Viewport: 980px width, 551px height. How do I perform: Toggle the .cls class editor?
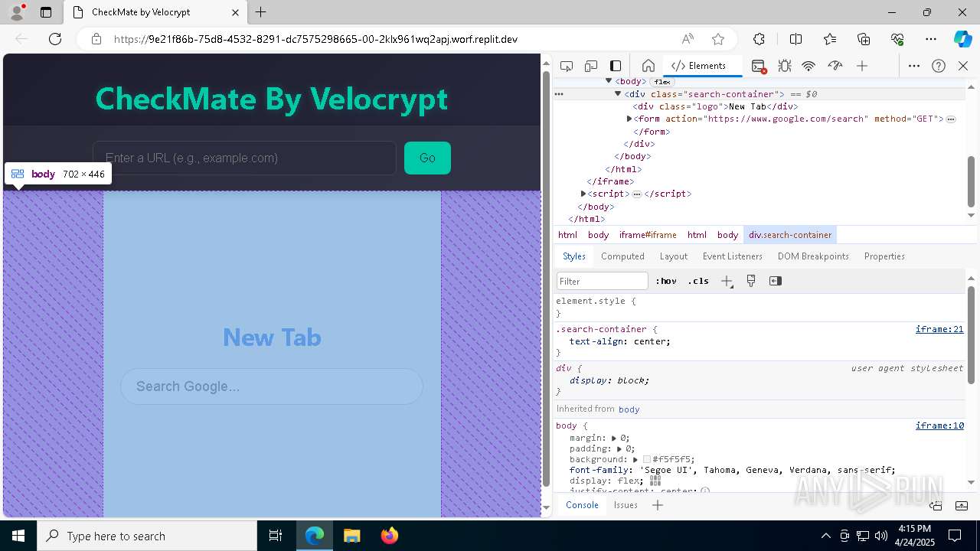tap(698, 281)
